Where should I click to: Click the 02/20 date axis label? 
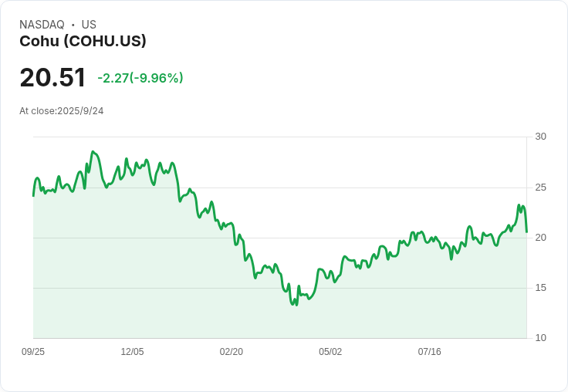pos(232,352)
